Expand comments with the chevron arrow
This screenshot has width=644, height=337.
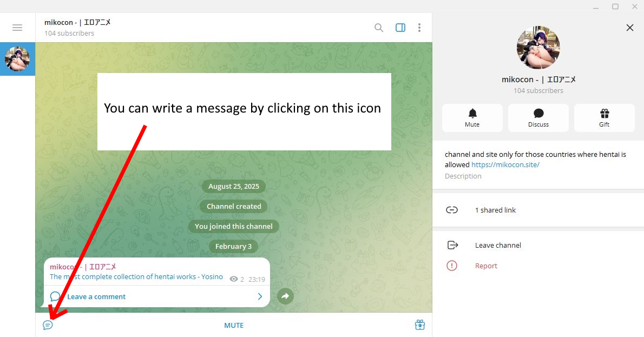click(x=260, y=296)
